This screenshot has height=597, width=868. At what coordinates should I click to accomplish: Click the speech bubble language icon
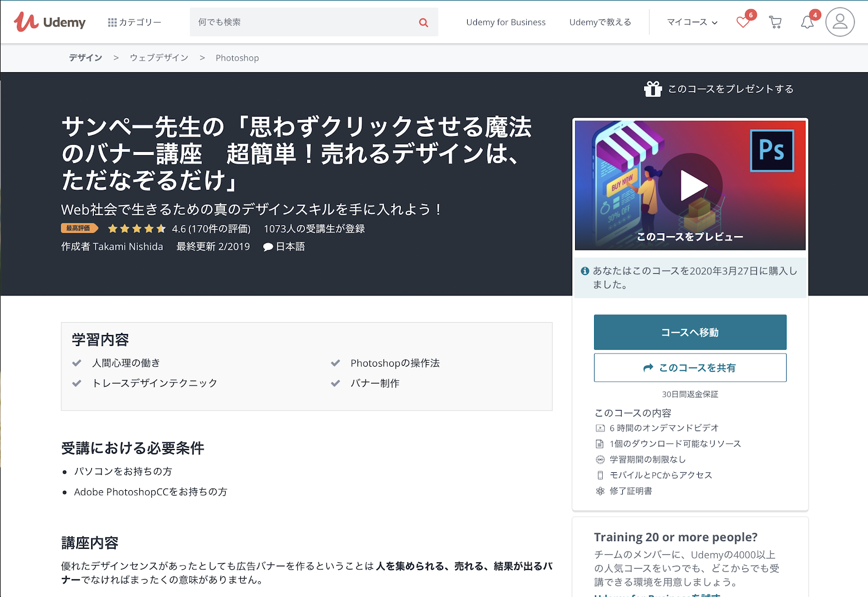click(x=268, y=247)
